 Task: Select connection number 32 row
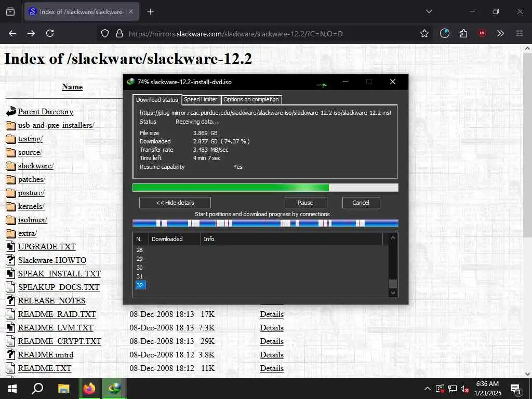(x=260, y=285)
